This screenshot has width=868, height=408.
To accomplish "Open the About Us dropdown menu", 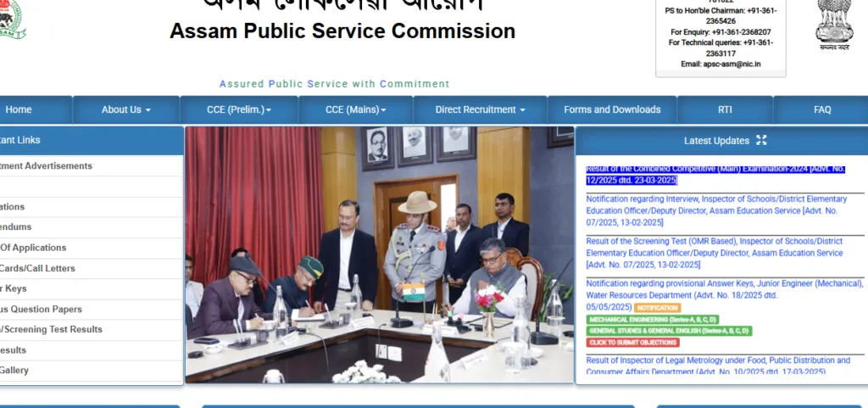I will (125, 109).
